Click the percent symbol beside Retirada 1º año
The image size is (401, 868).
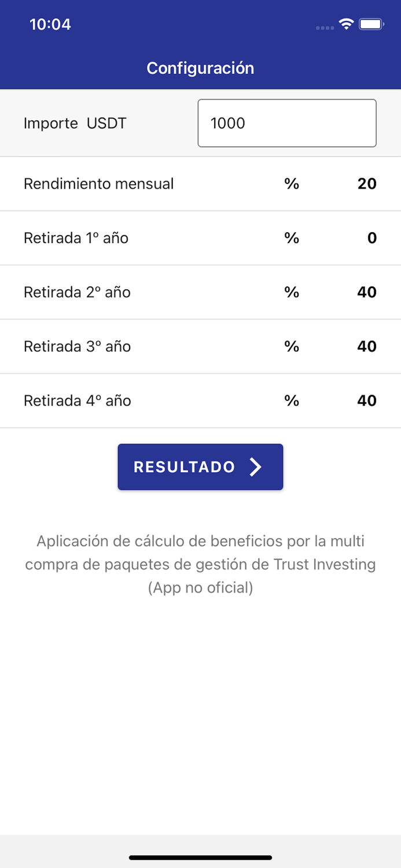(292, 238)
